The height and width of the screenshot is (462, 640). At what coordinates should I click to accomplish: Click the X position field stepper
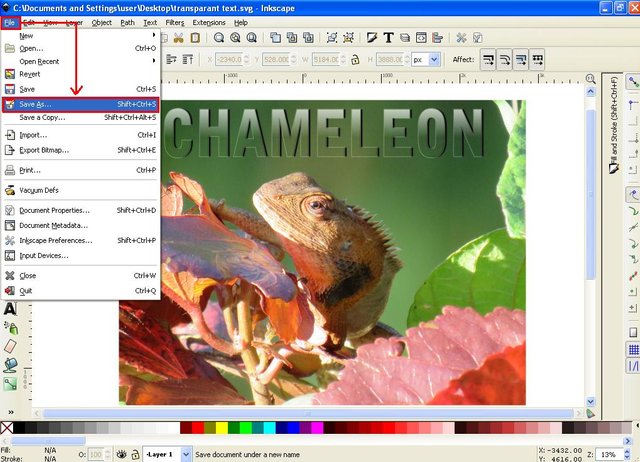[x=246, y=60]
